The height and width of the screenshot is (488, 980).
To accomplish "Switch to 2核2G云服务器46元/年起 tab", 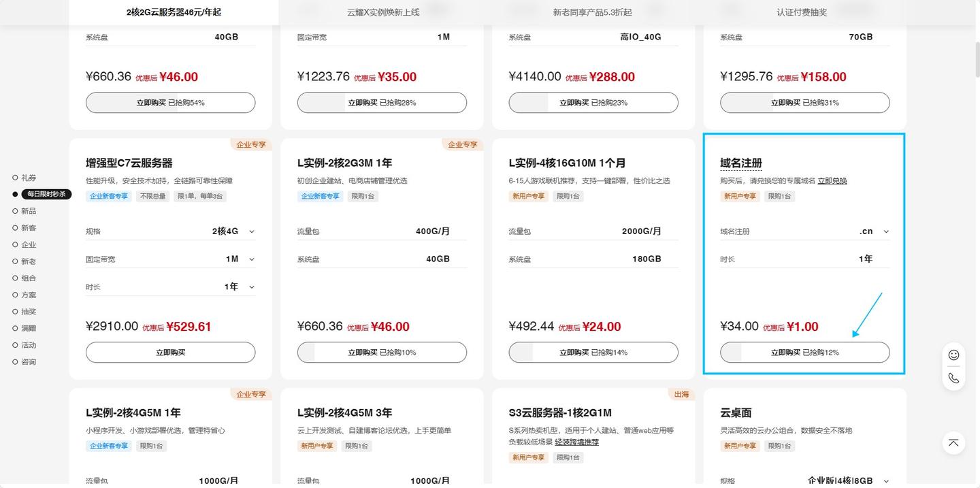I will [174, 12].
